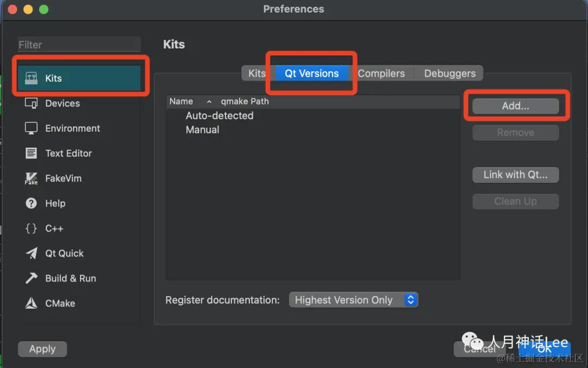Screen dimensions: 588x368
Task: Click the Text Editor page icon
Action: coord(31,153)
